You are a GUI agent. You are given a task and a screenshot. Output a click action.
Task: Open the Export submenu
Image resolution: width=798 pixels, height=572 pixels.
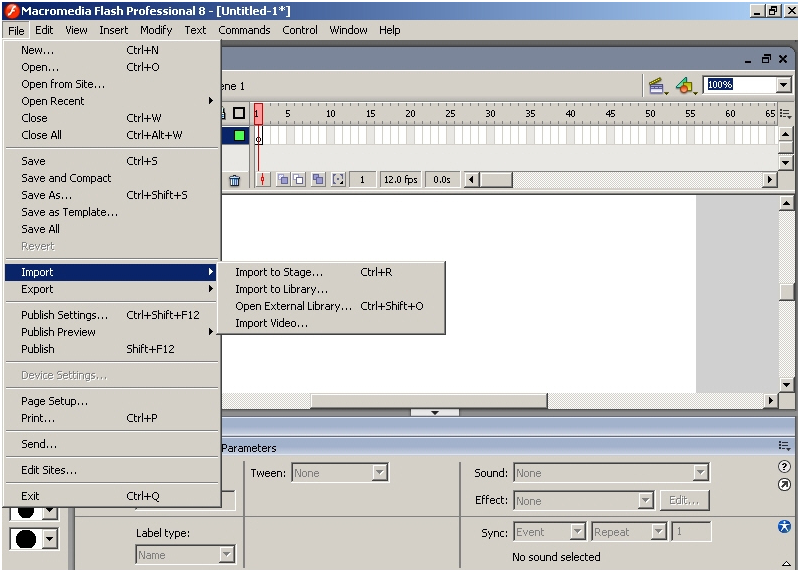(x=111, y=289)
